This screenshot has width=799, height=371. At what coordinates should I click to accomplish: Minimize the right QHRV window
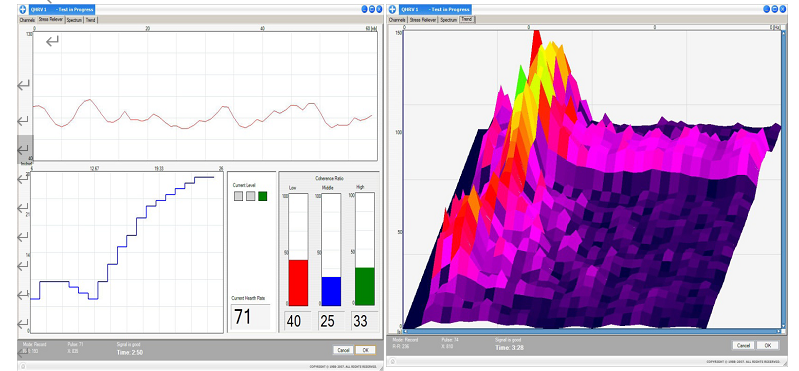tap(767, 9)
